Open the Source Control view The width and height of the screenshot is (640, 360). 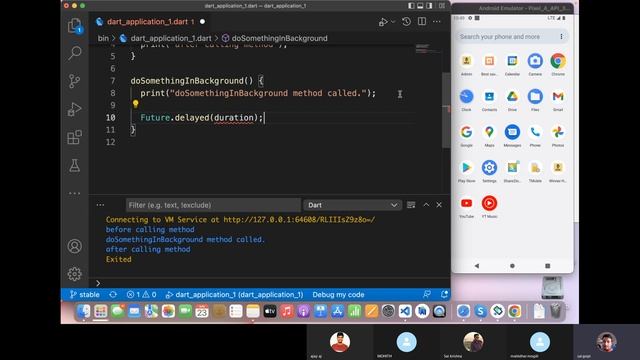(74, 81)
